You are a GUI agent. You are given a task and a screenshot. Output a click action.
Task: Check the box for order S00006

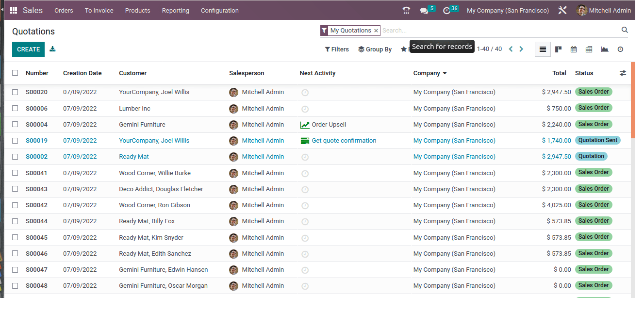pyautogui.click(x=15, y=108)
